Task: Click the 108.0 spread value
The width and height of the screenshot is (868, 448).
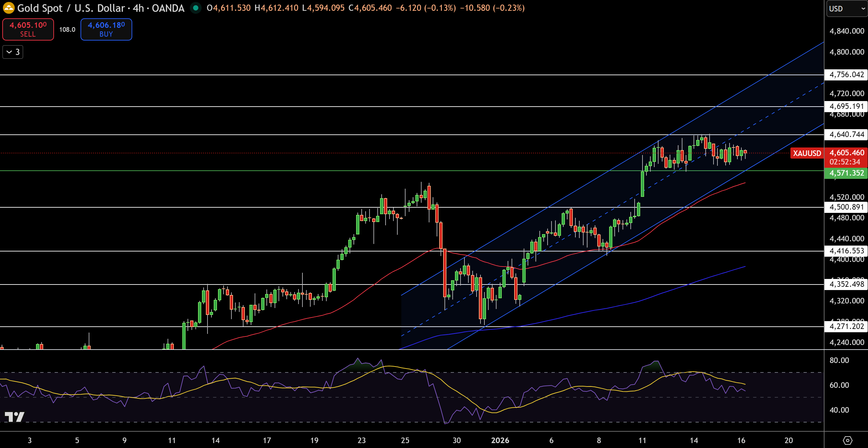Action: pos(67,30)
